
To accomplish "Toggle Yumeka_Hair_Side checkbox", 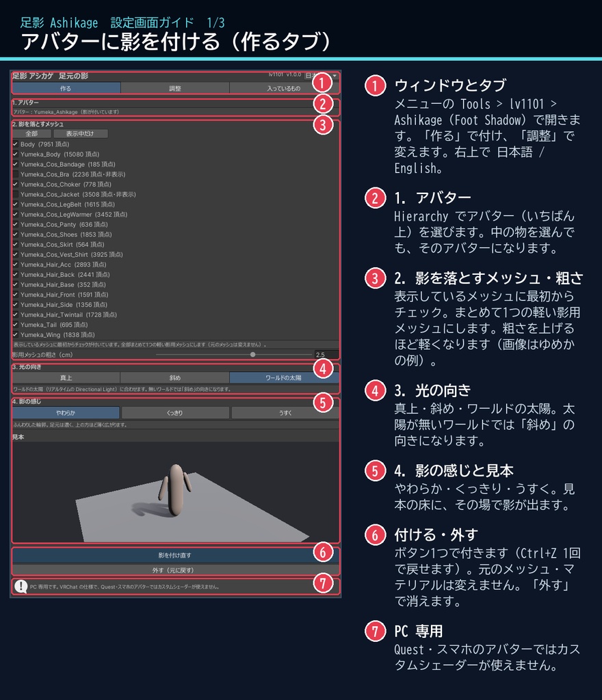I will pyautogui.click(x=15, y=305).
